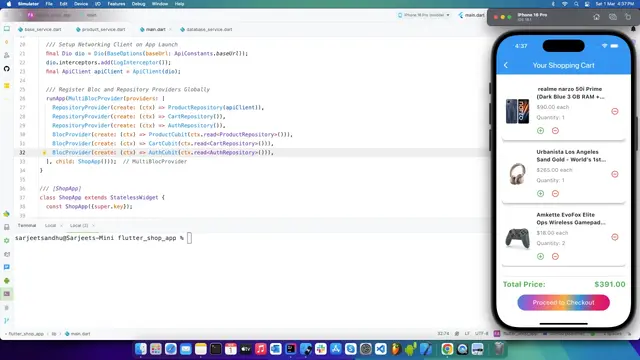Image resolution: width=640 pixels, height=360 pixels.
Task: Open the realme narzo phone thumbnail
Action: (517, 111)
